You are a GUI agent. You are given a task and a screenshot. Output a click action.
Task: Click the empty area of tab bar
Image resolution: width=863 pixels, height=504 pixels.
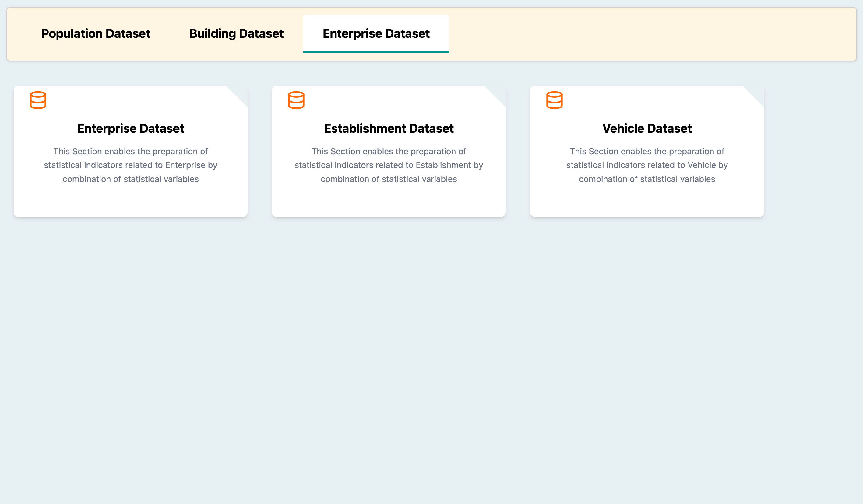click(651, 34)
